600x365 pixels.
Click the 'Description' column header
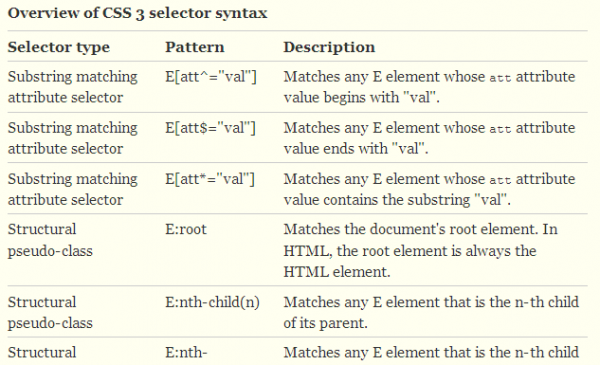click(x=329, y=47)
